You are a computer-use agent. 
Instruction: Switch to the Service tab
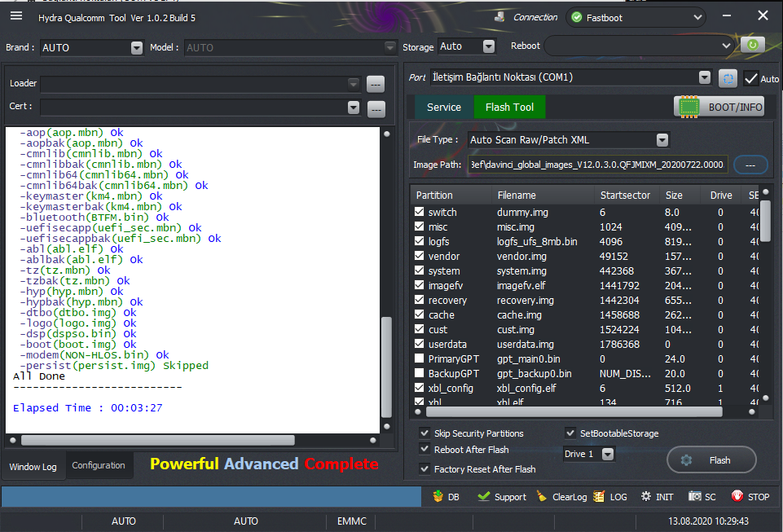443,107
